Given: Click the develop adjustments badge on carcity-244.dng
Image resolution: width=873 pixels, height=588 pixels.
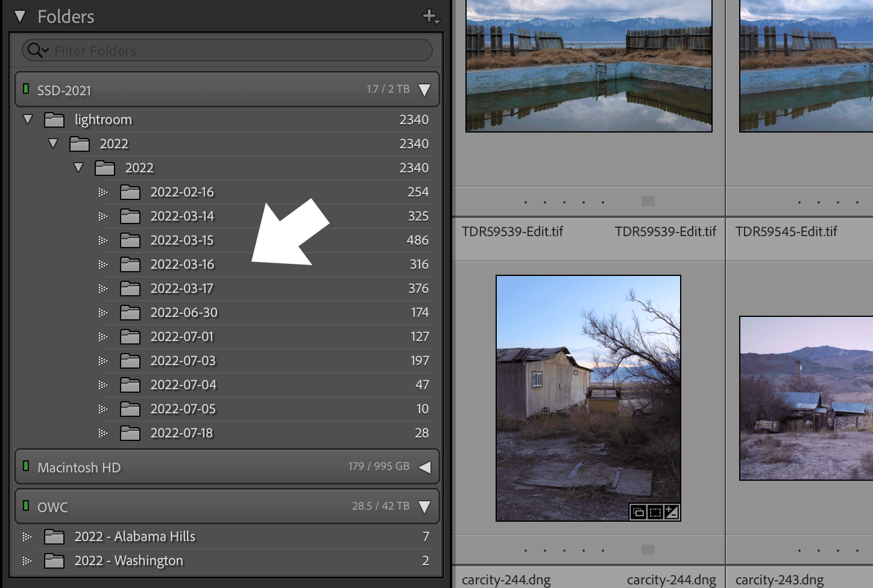Looking at the screenshot, I should click(x=671, y=512).
